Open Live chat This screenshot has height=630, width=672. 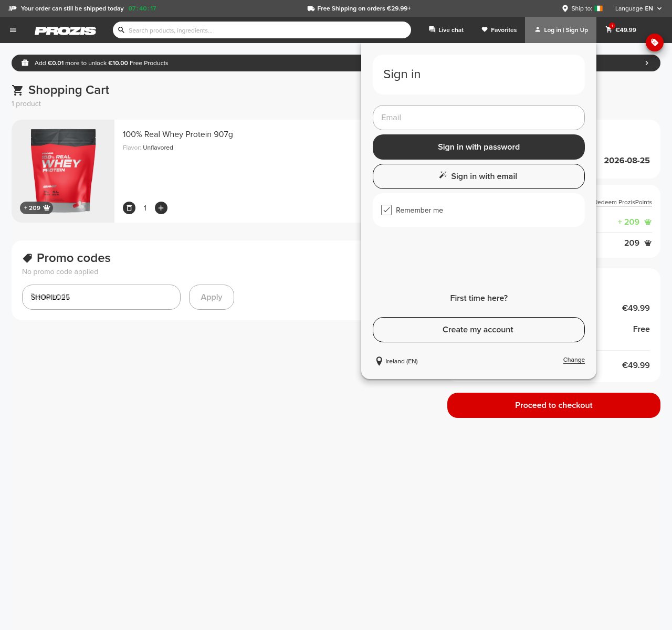446,30
